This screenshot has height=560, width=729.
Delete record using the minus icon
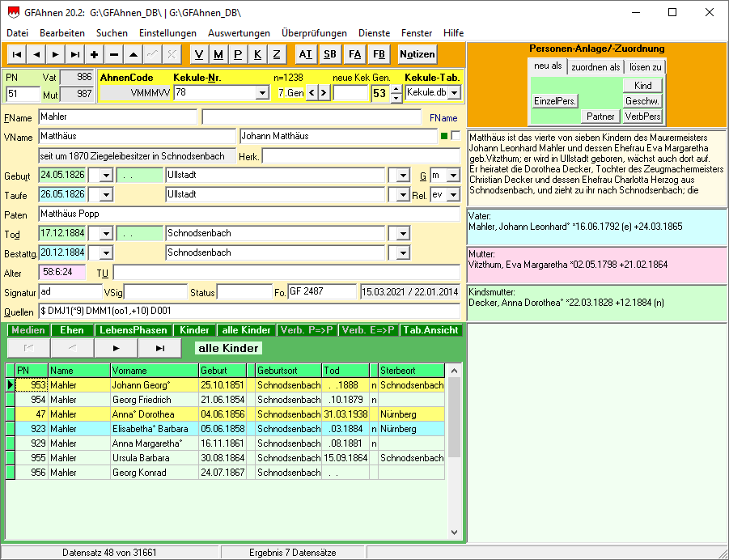pyautogui.click(x=114, y=54)
